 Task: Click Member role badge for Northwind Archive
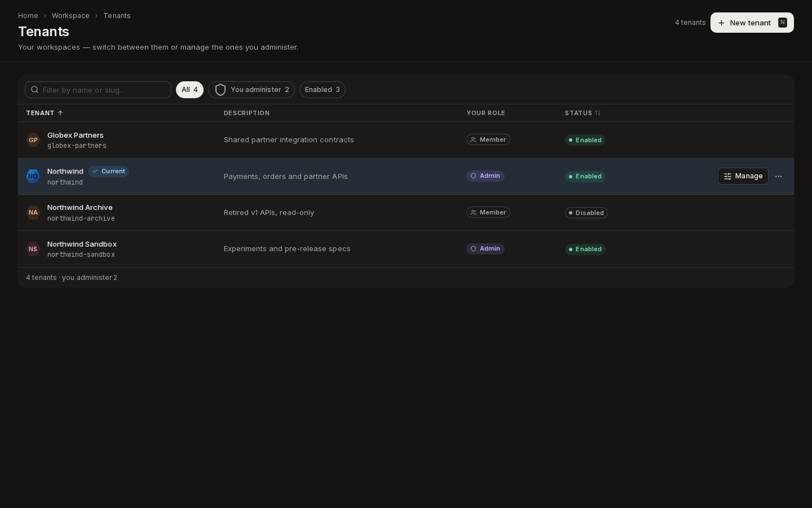(x=488, y=212)
